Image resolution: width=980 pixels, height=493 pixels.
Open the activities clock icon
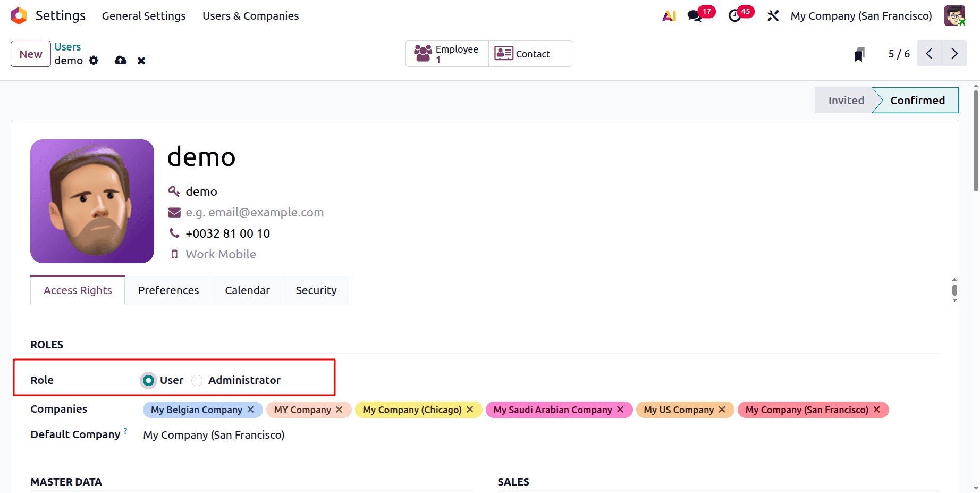click(734, 16)
